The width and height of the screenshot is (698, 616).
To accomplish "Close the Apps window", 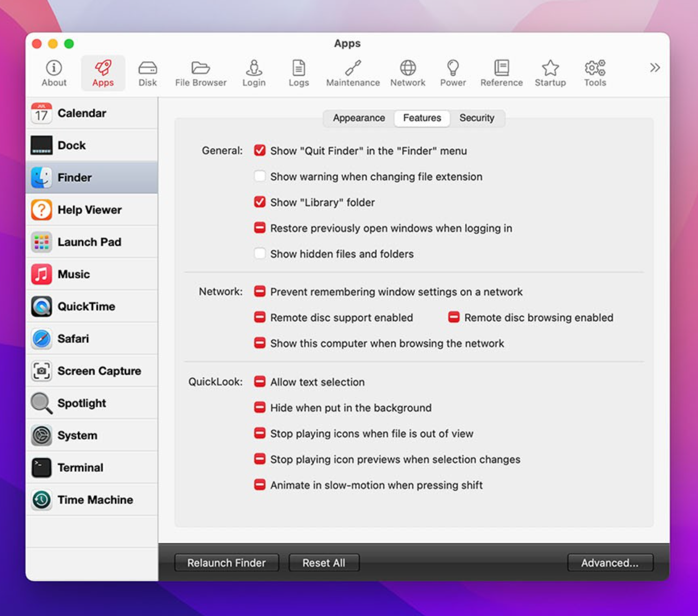I will [37, 44].
